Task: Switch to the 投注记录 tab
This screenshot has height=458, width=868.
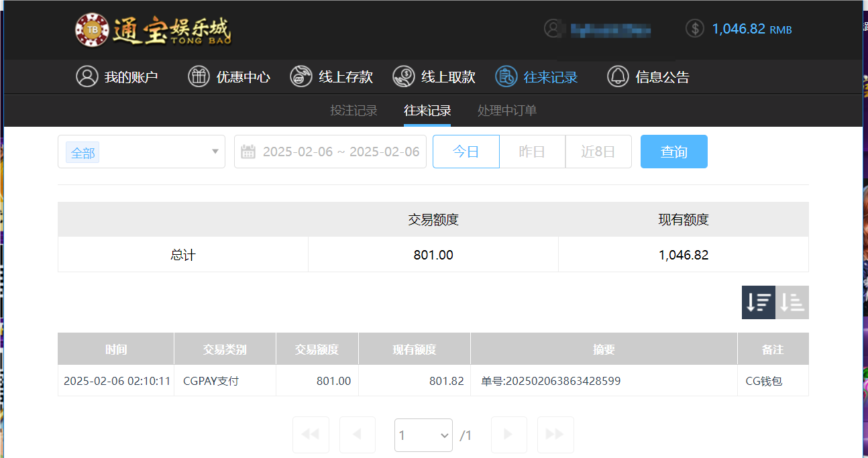Action: tap(354, 110)
